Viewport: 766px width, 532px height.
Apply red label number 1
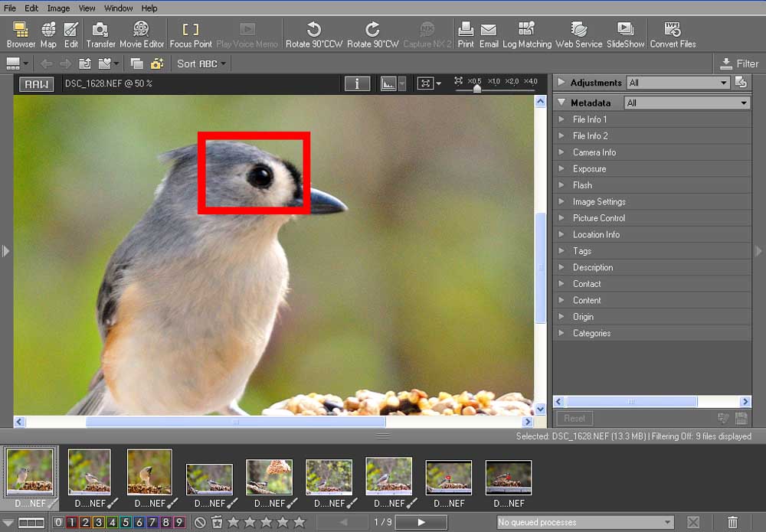coord(71,522)
